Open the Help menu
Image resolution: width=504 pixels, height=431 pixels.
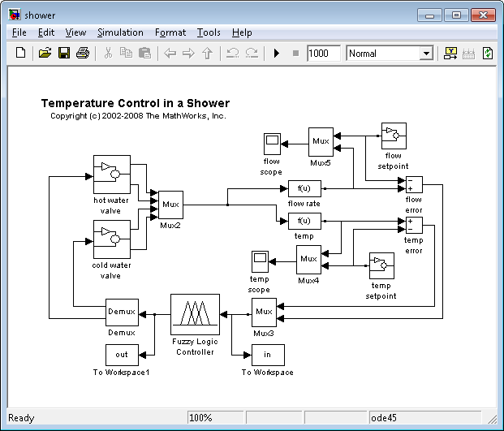coord(242,32)
